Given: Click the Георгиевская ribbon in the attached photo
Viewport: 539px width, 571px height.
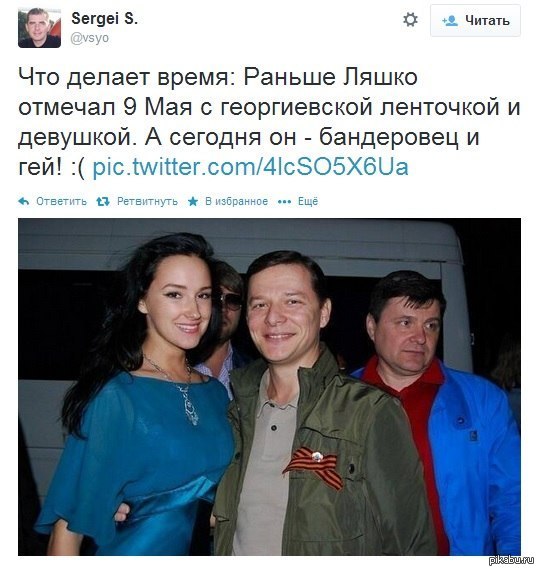Looking at the screenshot, I should [x=314, y=467].
